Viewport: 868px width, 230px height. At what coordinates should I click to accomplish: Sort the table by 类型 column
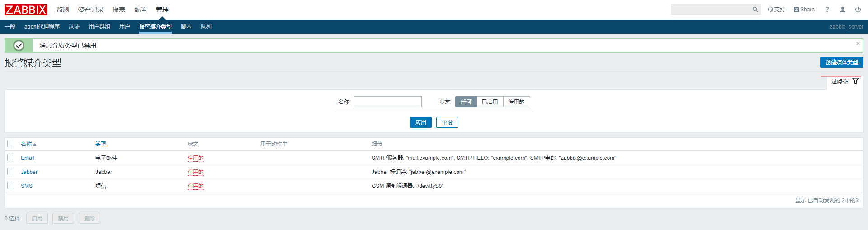(x=101, y=144)
